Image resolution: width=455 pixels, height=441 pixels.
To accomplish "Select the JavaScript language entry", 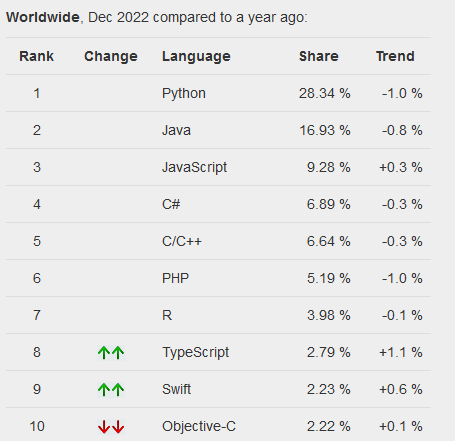I will pyautogui.click(x=194, y=168).
